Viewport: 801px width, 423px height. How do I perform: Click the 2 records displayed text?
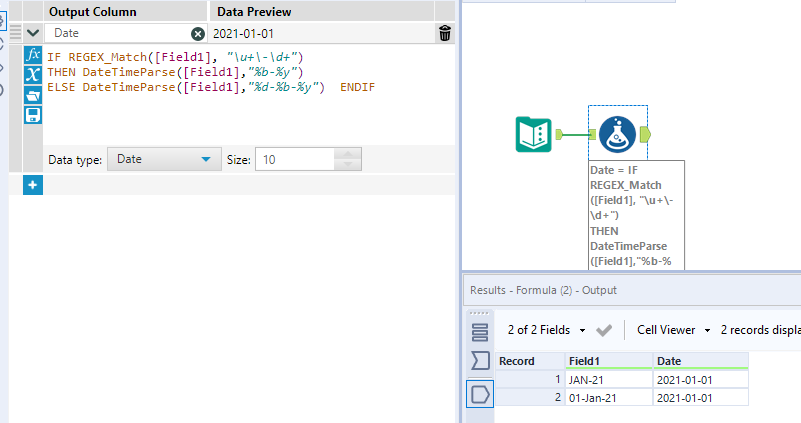[761, 330]
